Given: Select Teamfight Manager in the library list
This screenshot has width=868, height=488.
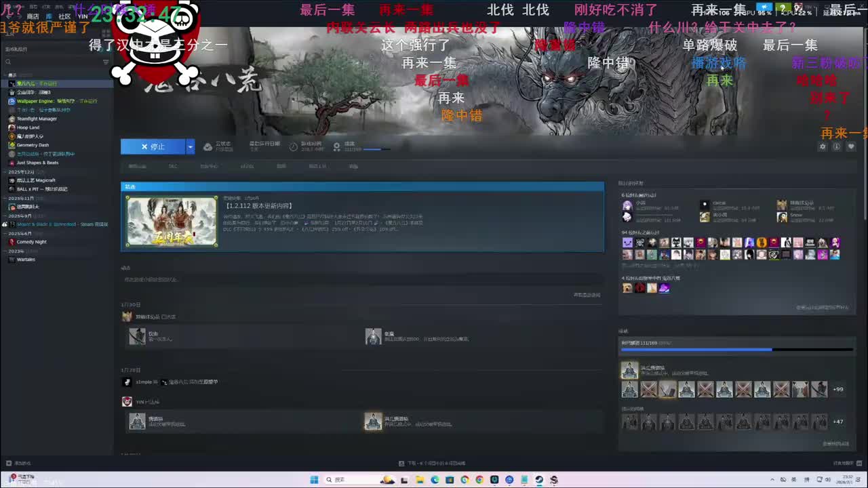Looking at the screenshot, I should pyautogui.click(x=37, y=119).
